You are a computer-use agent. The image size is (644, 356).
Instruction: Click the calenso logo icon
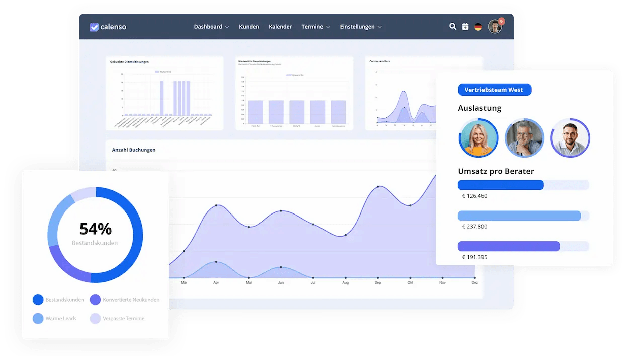click(94, 27)
